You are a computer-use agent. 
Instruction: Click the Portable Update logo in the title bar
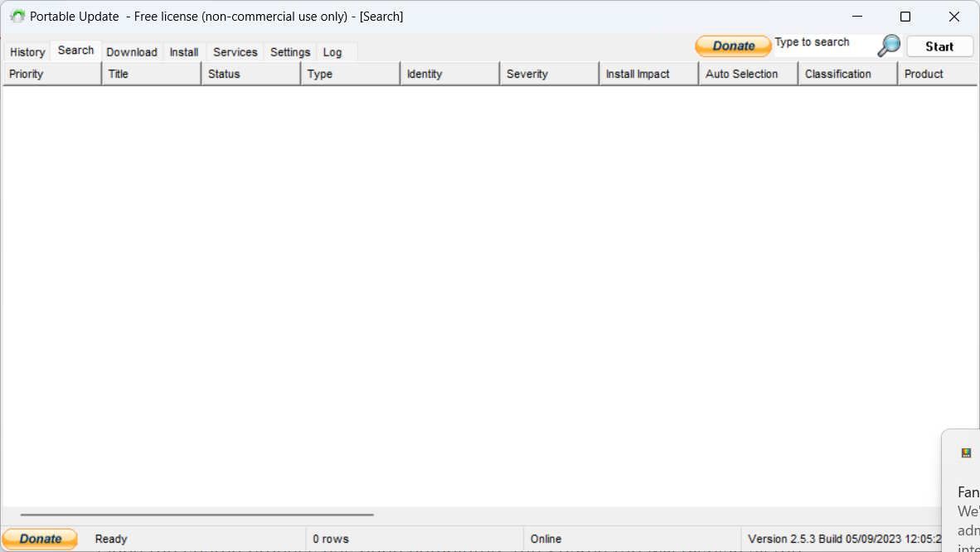coord(17,16)
